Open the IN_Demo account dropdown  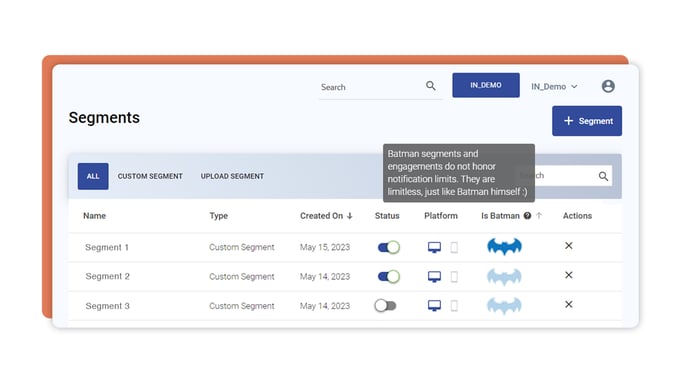pyautogui.click(x=554, y=86)
